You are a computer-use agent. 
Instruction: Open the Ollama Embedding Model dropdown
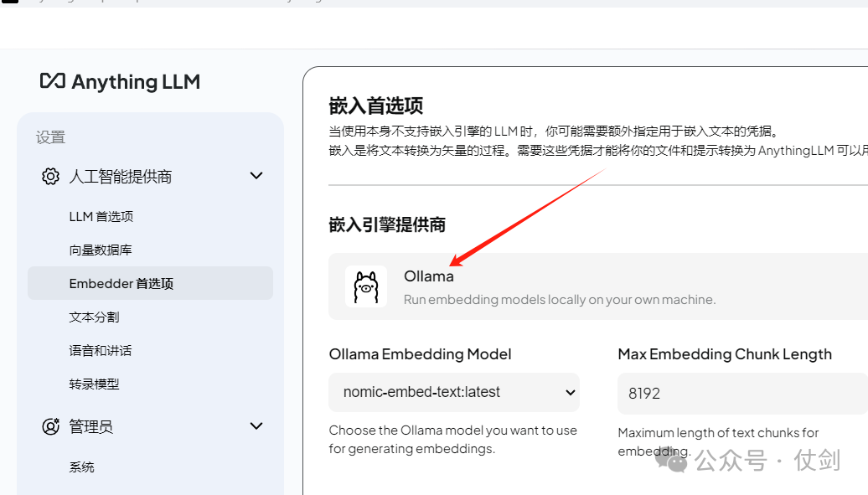(454, 393)
